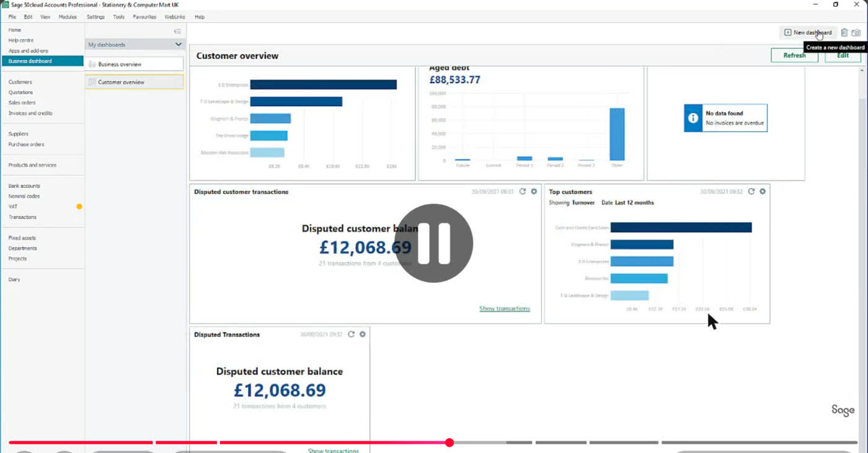
Task: Open settings gear of Disputed customer transactions
Action: pyautogui.click(x=534, y=192)
